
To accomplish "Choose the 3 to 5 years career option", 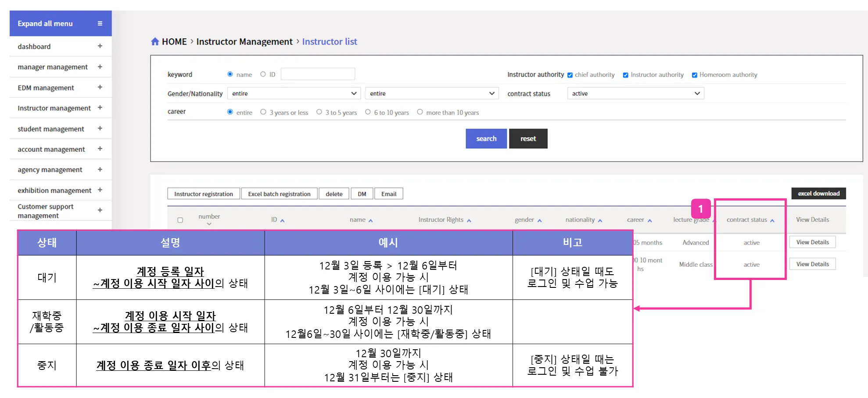I will click(x=319, y=112).
